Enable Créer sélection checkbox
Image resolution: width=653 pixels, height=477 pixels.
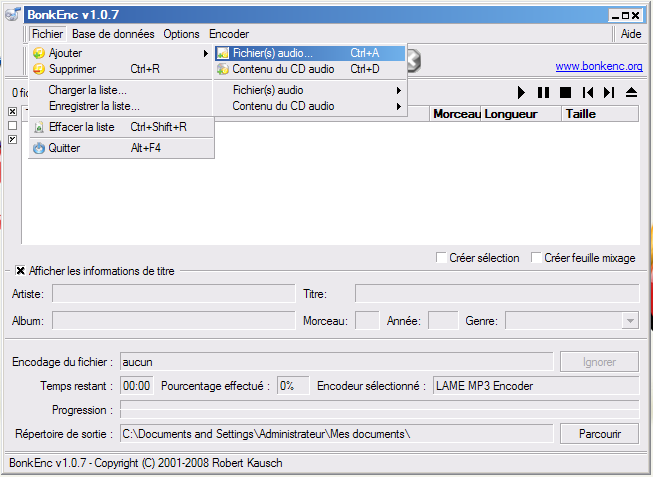pos(441,257)
